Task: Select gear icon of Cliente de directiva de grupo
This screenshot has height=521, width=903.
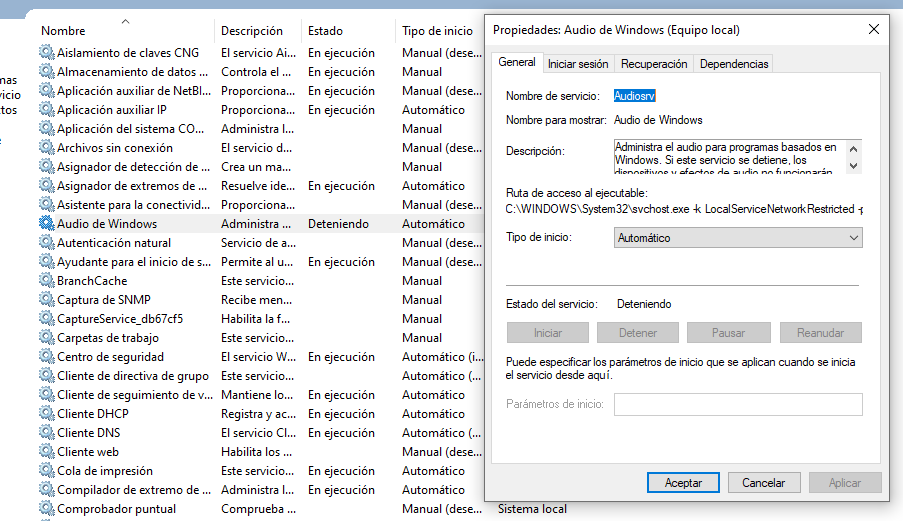Action: [x=47, y=375]
